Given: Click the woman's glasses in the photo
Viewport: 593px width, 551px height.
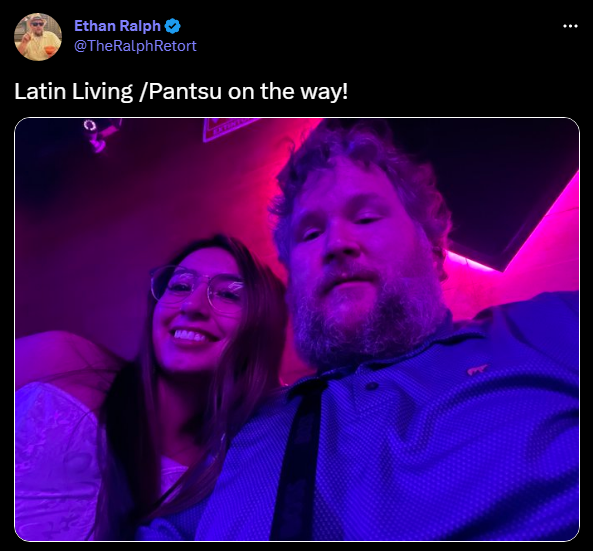Looking at the screenshot, I should coord(197,289).
